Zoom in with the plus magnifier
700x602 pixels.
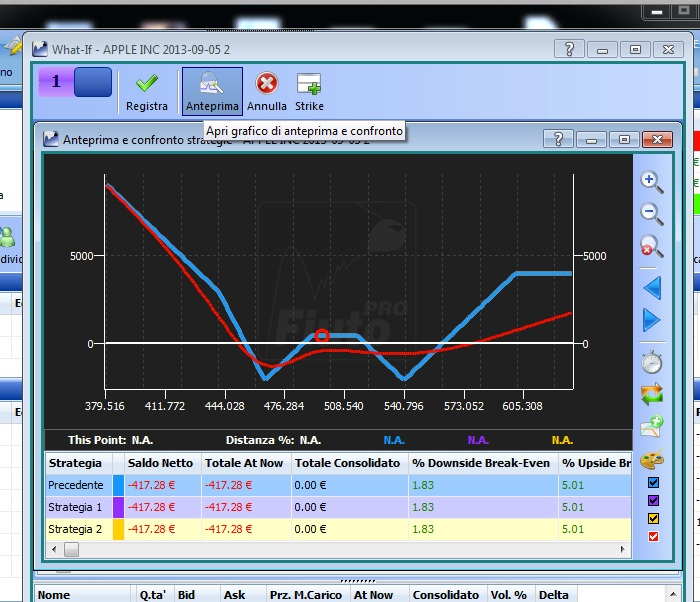pyautogui.click(x=652, y=182)
